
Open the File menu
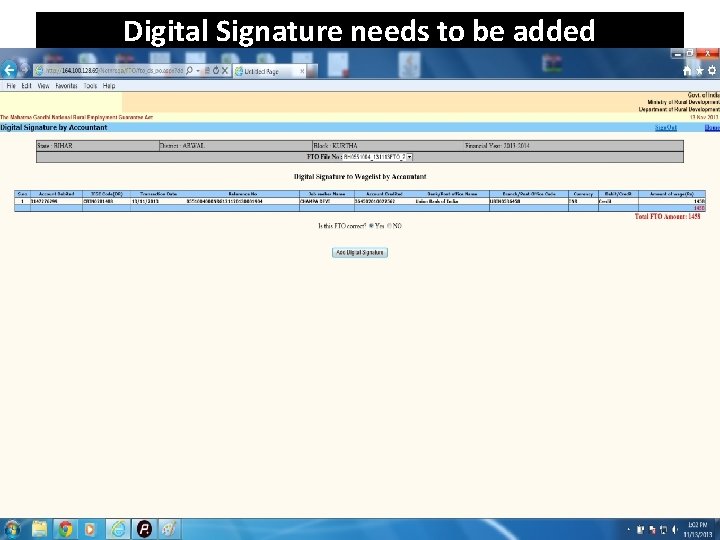coord(11,86)
